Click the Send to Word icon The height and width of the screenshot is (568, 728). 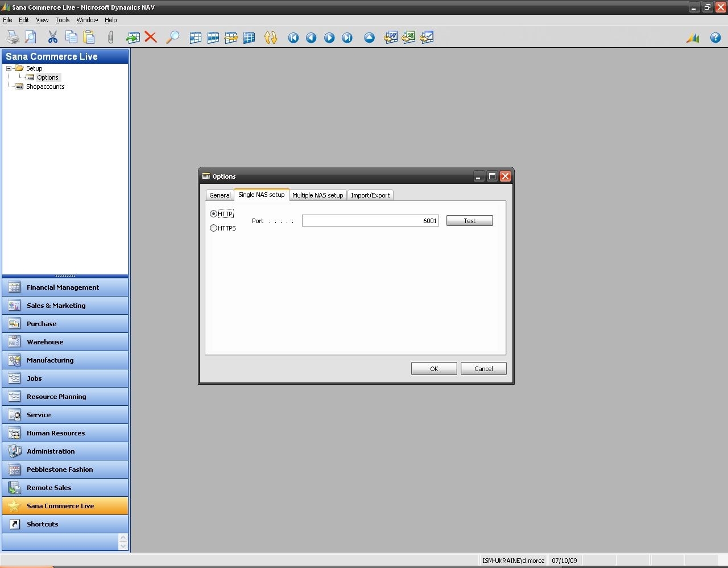391,38
